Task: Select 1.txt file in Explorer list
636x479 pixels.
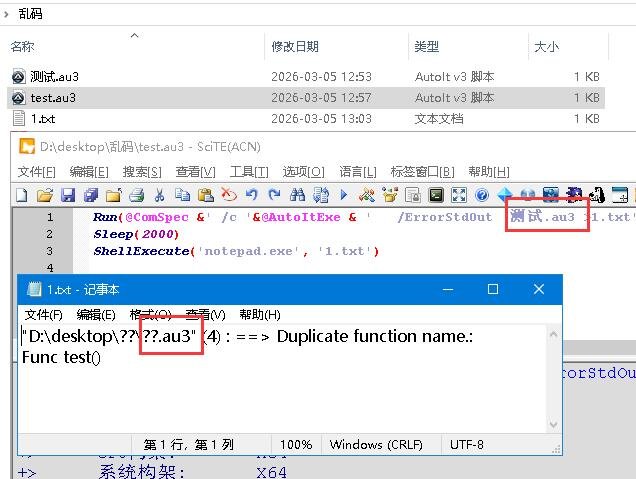Action: [x=43, y=119]
